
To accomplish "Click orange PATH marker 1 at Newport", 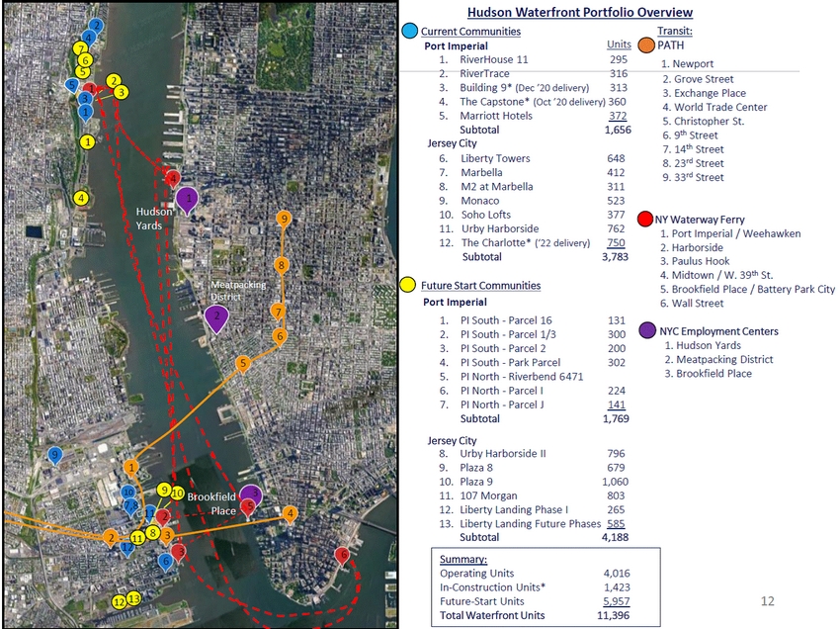I will coord(131,466).
